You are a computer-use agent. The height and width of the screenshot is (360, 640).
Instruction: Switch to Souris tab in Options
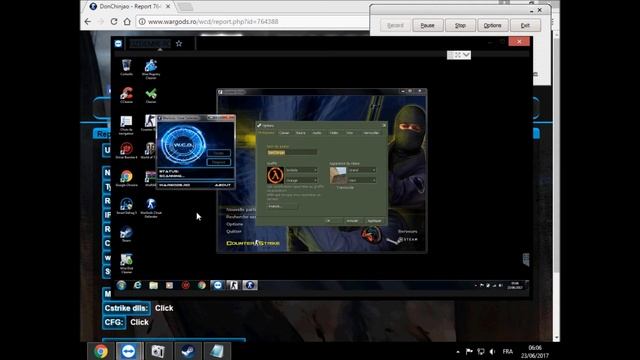(300, 133)
